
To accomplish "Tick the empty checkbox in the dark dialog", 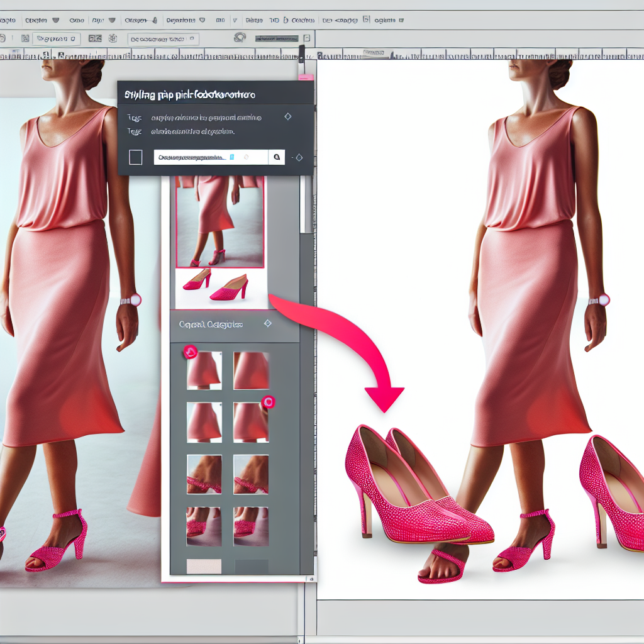I will 135,157.
